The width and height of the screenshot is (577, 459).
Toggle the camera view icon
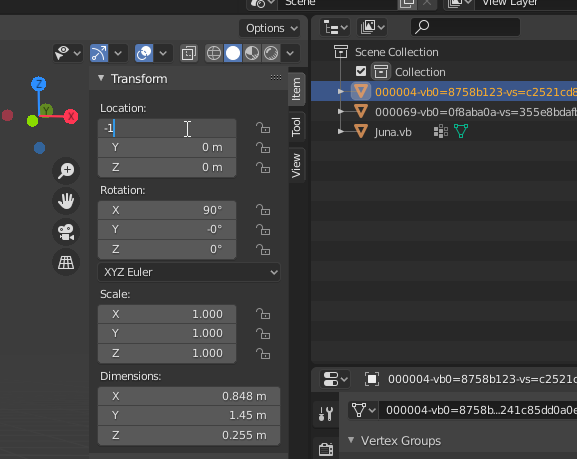[x=66, y=232]
